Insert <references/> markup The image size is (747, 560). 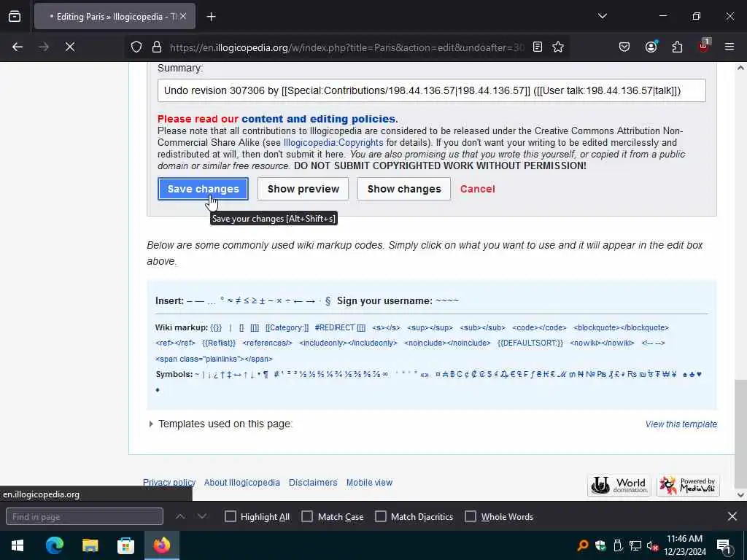point(267,343)
